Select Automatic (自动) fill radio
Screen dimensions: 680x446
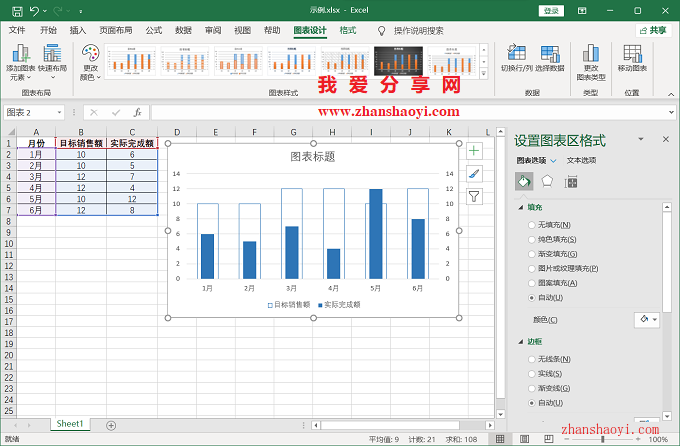click(x=532, y=298)
